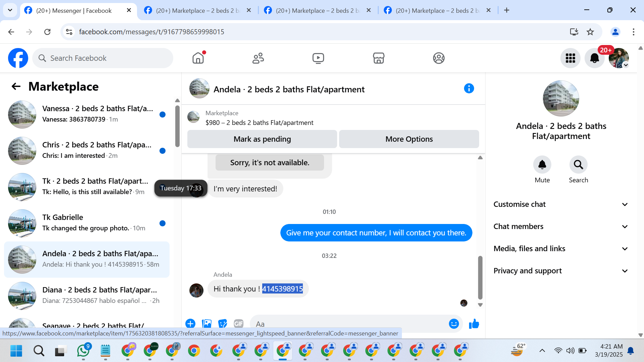The width and height of the screenshot is (644, 362).
Task: Open the Chrome tab search dropdown
Action: [10, 10]
